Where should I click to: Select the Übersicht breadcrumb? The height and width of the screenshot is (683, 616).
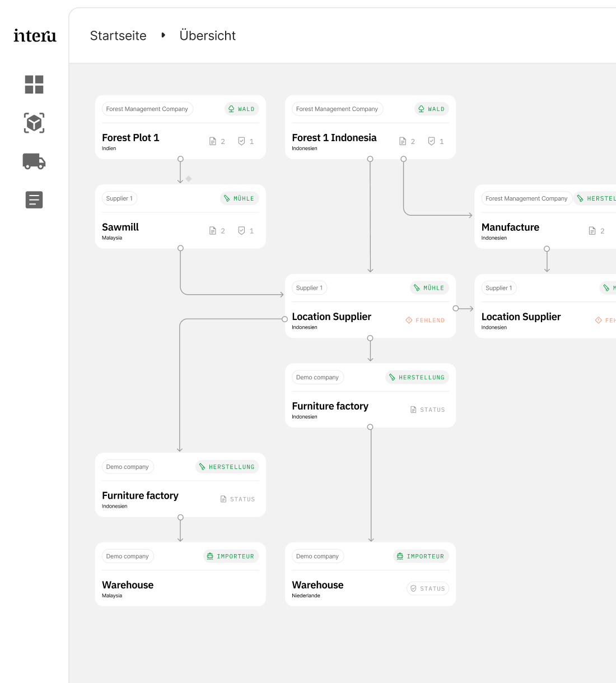208,36
